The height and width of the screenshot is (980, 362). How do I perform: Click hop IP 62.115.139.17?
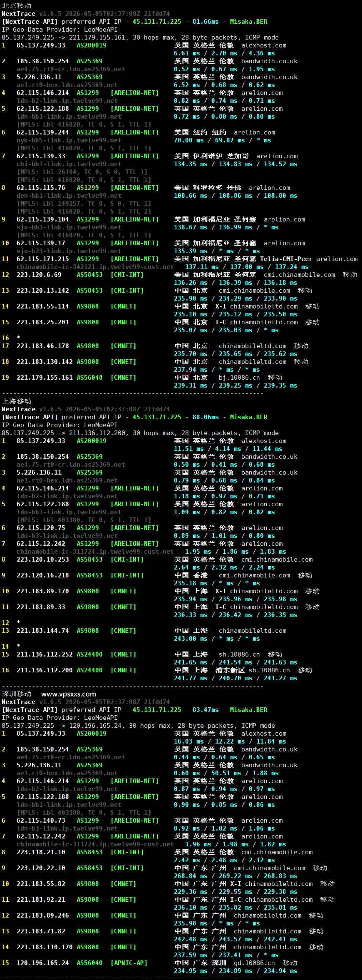point(41,243)
